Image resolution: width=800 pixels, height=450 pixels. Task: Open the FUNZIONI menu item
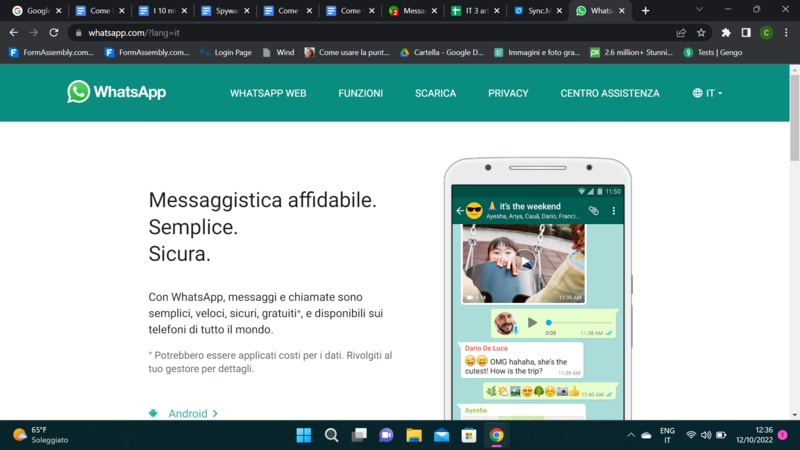(x=360, y=93)
